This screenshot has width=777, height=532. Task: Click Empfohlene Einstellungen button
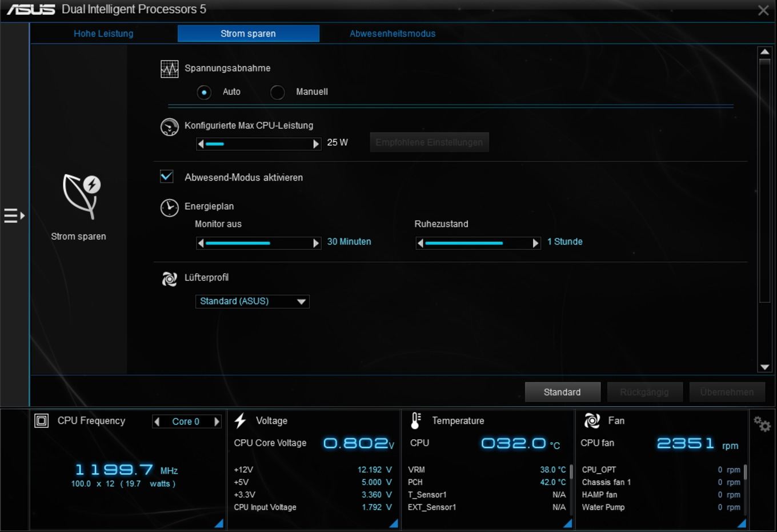tap(429, 142)
